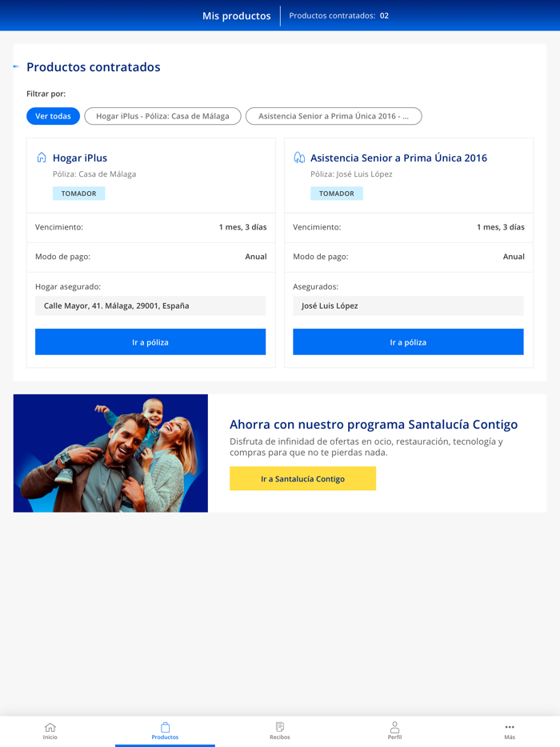Click the Hogar iPlus card title
Viewport: 560px width, 747px height.
tap(80, 158)
